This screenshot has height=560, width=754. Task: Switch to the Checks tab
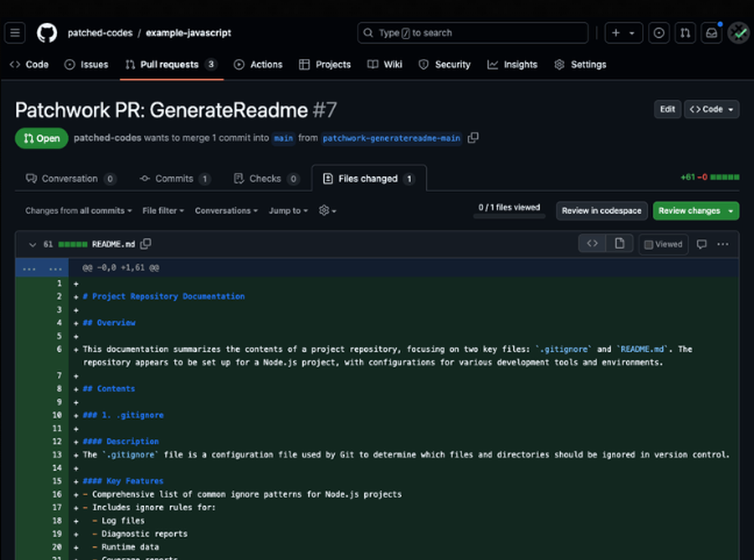coord(266,179)
